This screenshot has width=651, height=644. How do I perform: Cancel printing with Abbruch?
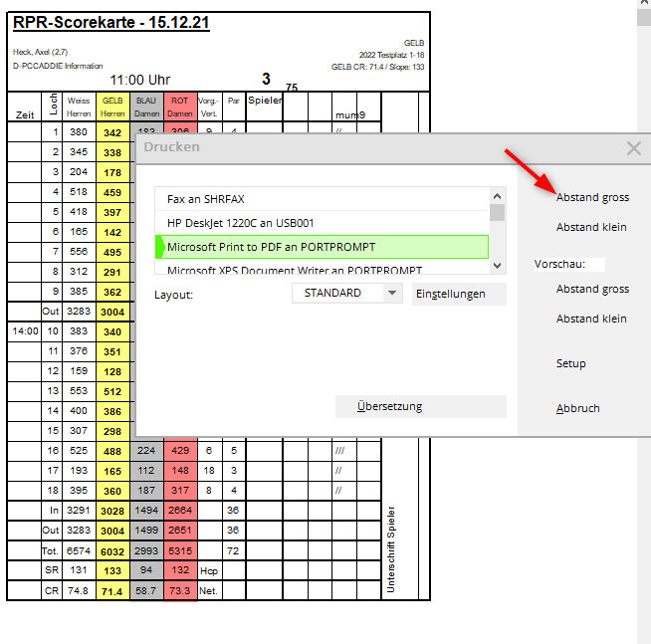[578, 408]
